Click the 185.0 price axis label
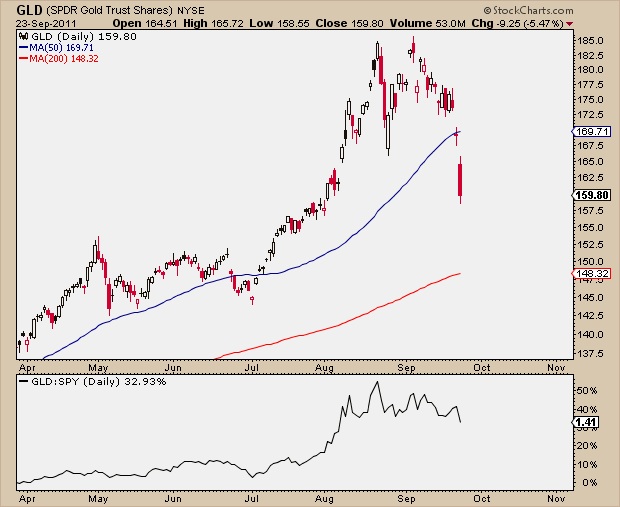The height and width of the screenshot is (507, 620). pyautogui.click(x=590, y=41)
